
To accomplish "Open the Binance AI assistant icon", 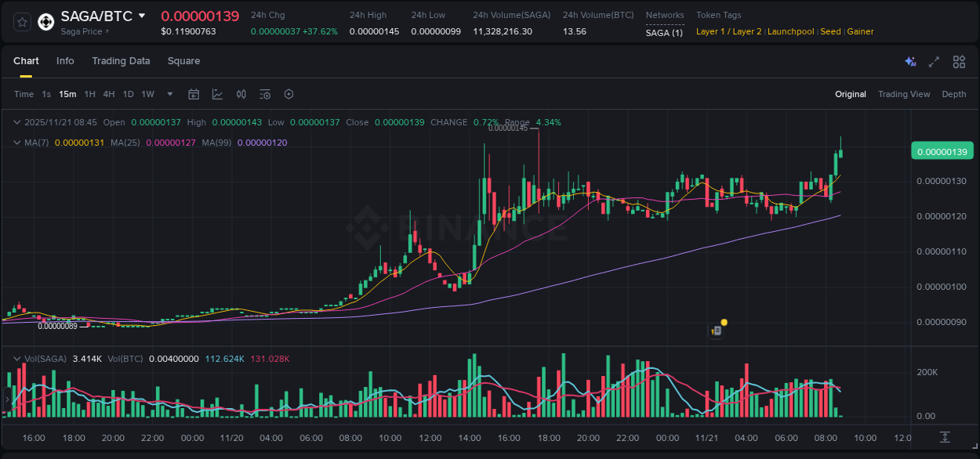I will (x=909, y=61).
